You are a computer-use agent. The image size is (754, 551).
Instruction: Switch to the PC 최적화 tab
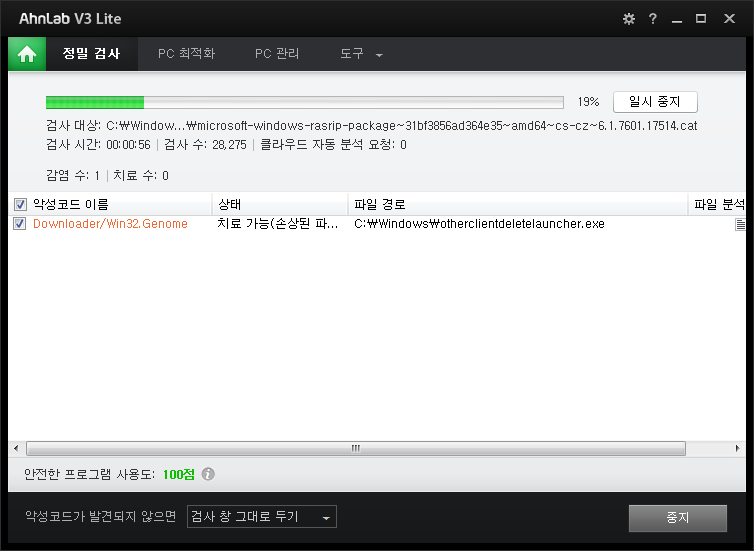pyautogui.click(x=186, y=54)
